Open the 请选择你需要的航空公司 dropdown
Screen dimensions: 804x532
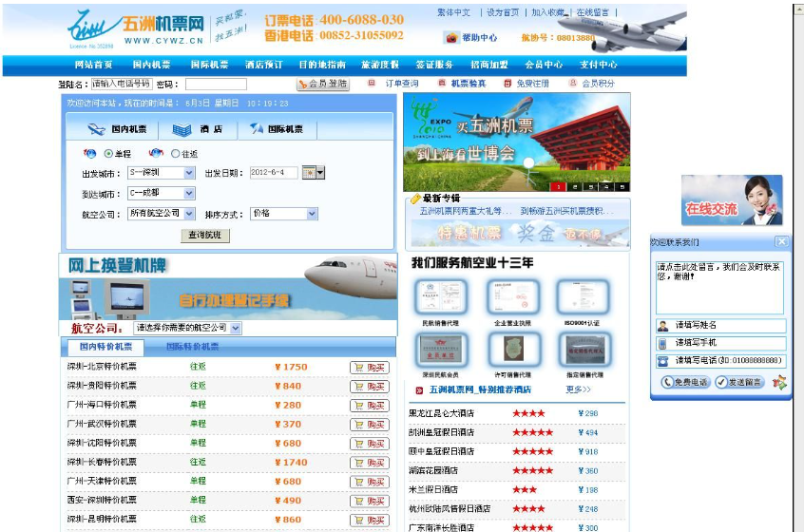(187, 328)
